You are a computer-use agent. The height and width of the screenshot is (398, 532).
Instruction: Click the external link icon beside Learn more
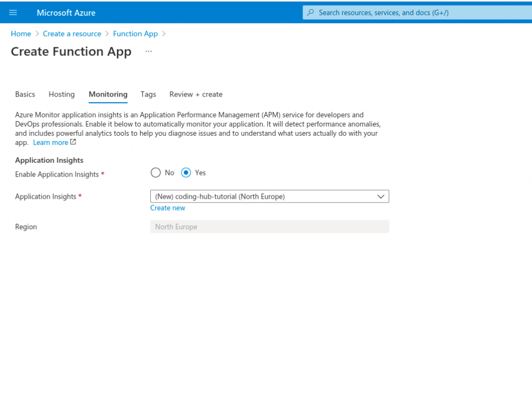(x=73, y=142)
